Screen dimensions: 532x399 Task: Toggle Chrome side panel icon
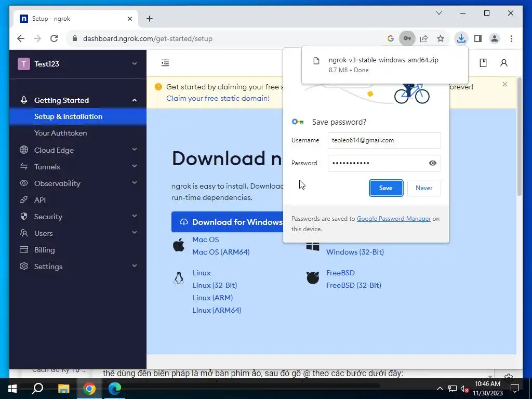click(478, 38)
